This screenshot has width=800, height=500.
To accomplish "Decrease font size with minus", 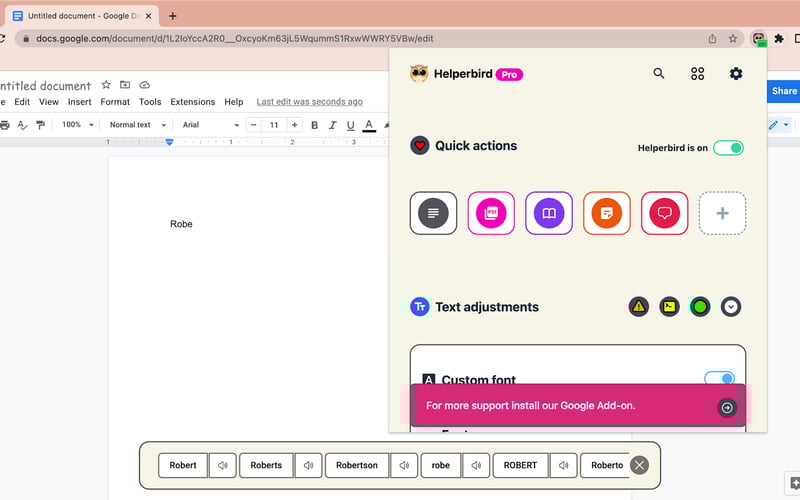I will pyautogui.click(x=254, y=125).
